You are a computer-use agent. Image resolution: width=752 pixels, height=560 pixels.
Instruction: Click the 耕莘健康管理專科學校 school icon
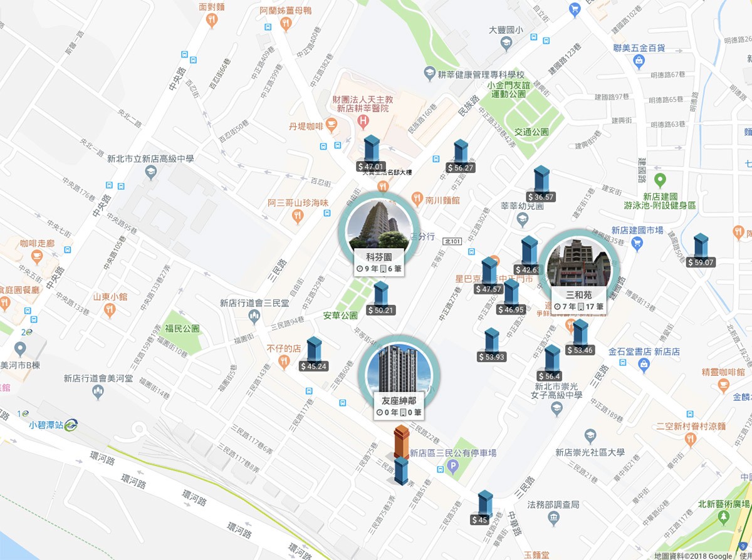[x=429, y=73]
